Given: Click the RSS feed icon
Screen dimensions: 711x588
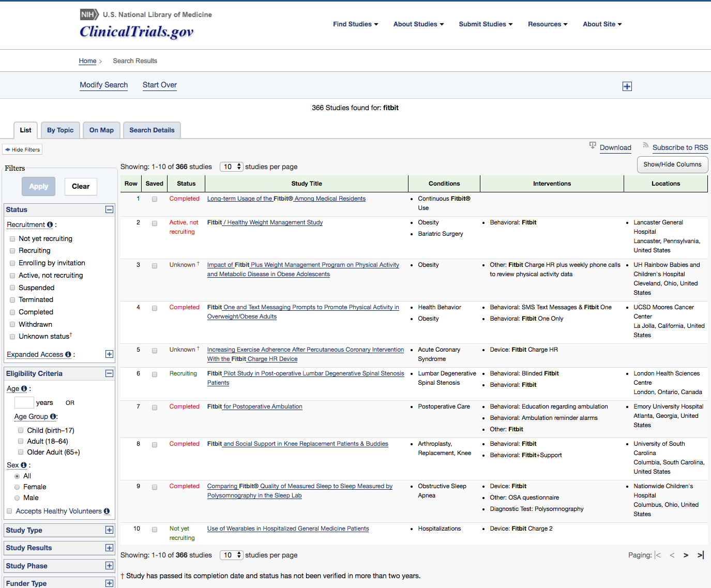Looking at the screenshot, I should coord(645,145).
